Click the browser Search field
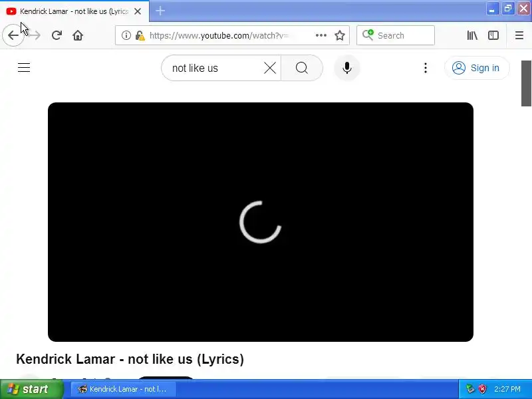The width and height of the screenshot is (532, 399). [396, 35]
